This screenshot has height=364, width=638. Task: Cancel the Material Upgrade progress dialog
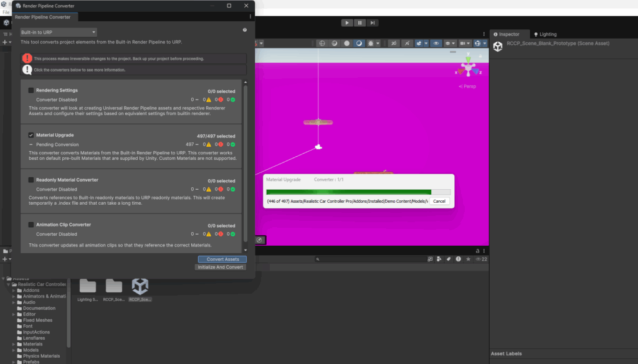pyautogui.click(x=439, y=201)
